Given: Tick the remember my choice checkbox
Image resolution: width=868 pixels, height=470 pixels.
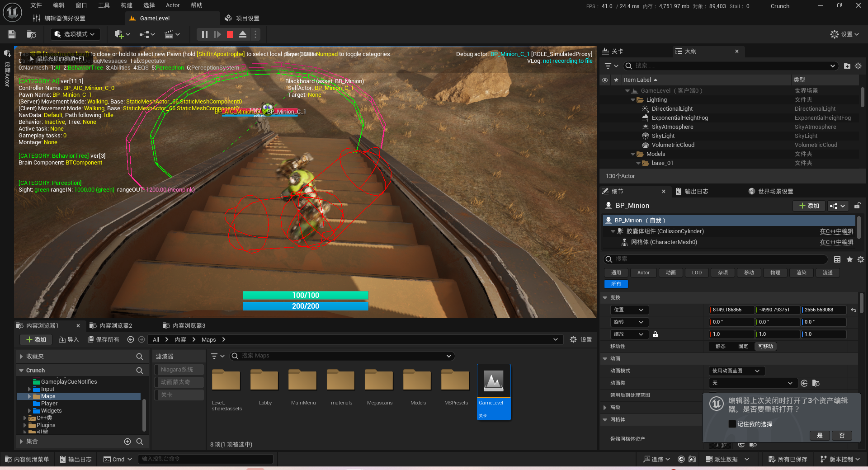Looking at the screenshot, I should point(732,424).
